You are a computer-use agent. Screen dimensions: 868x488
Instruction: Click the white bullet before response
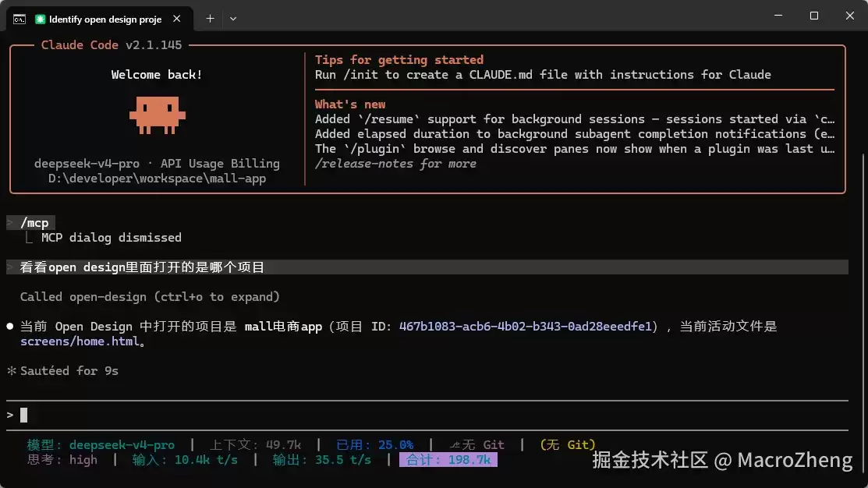point(10,327)
